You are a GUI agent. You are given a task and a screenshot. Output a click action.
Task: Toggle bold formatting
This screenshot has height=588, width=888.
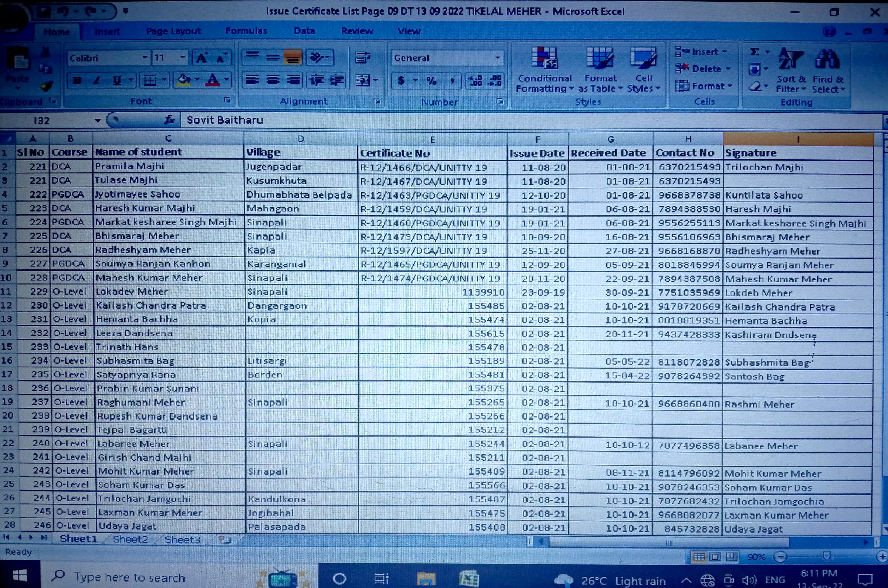[77, 80]
